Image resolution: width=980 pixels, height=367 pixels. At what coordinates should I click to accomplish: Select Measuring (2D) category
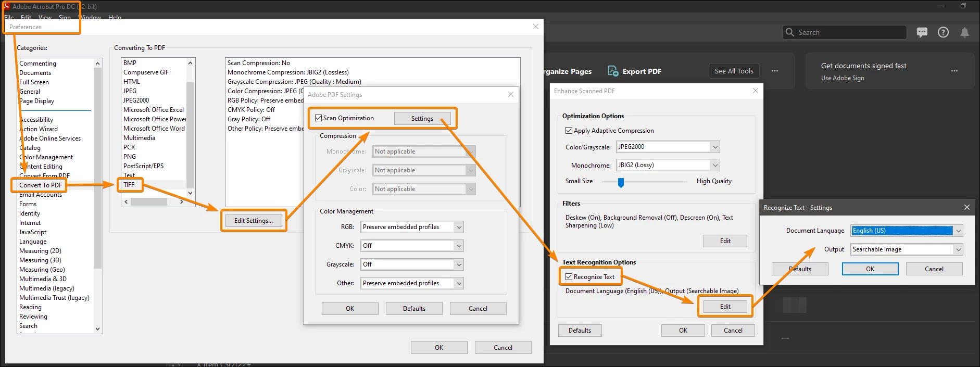click(x=40, y=251)
